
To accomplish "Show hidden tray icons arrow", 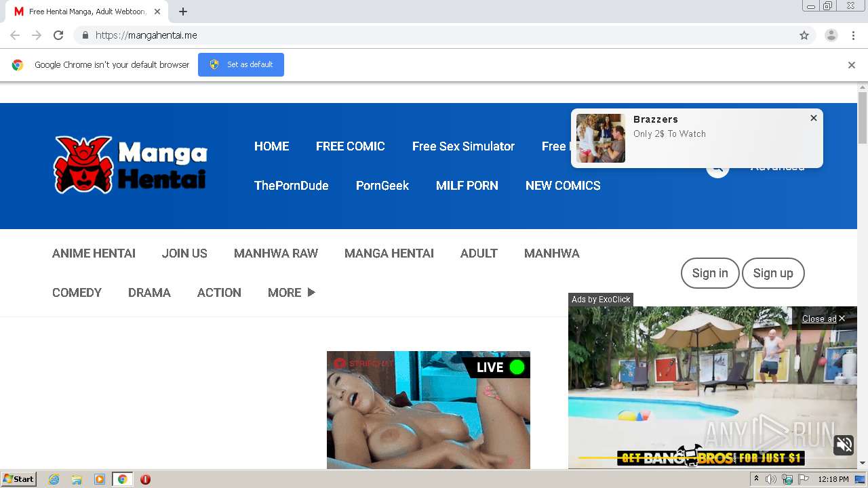I will point(756,479).
